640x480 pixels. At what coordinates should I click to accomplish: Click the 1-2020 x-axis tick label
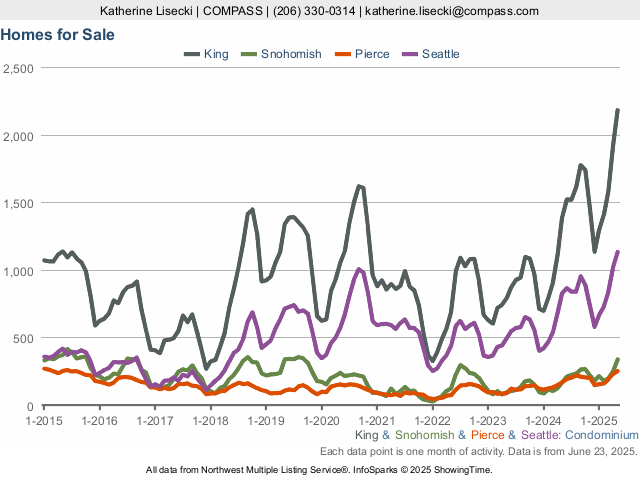(x=320, y=421)
